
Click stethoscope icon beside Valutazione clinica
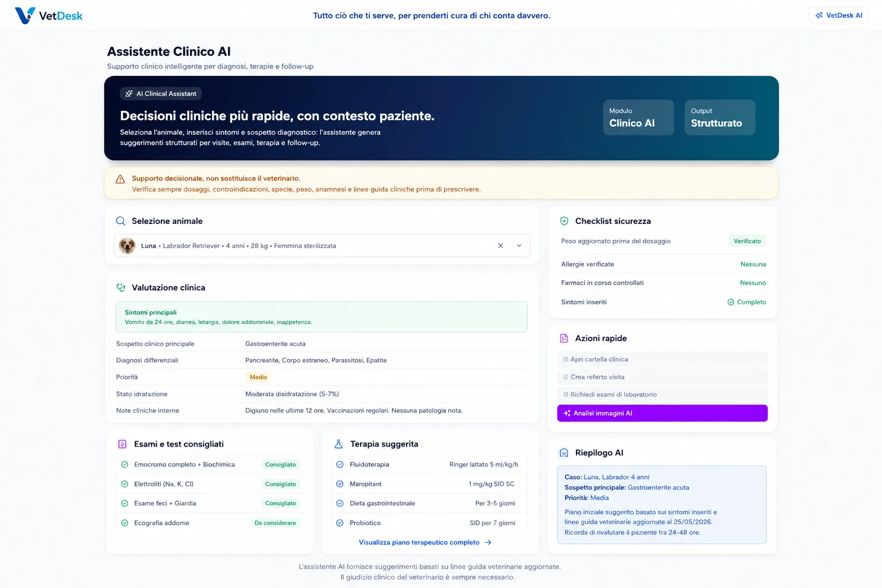tap(121, 288)
